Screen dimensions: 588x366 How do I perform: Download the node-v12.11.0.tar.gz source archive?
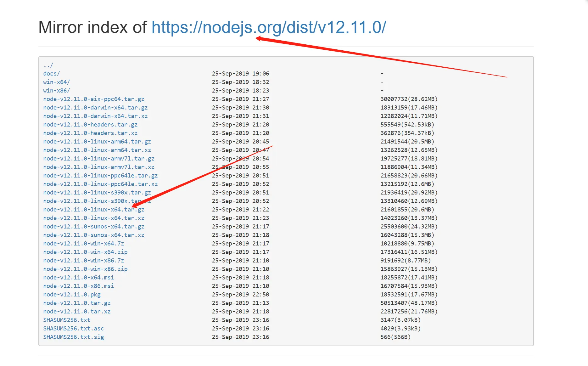77,303
